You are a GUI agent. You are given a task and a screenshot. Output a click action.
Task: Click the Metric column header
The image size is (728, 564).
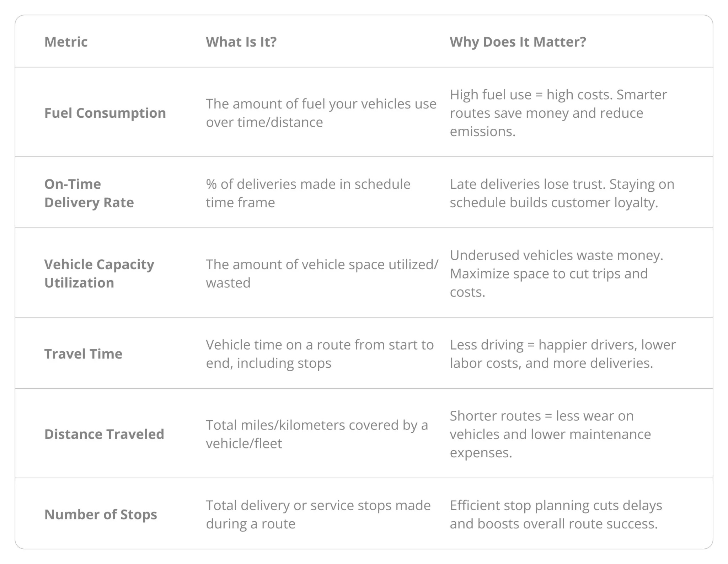click(66, 42)
